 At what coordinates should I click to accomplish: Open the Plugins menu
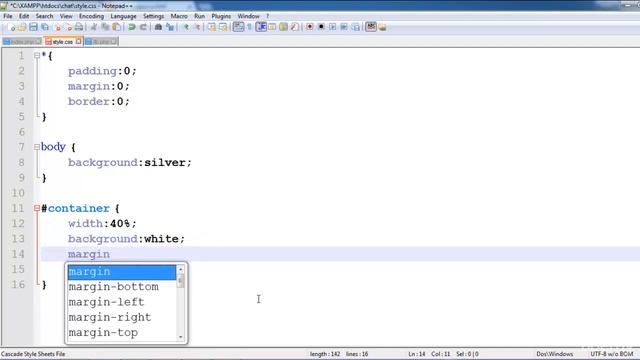(221, 16)
